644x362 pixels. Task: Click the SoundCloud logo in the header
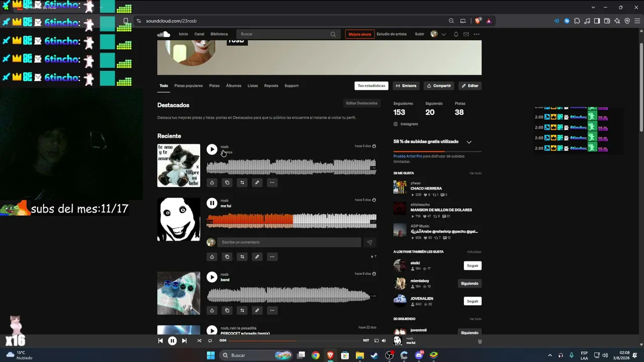click(x=164, y=34)
